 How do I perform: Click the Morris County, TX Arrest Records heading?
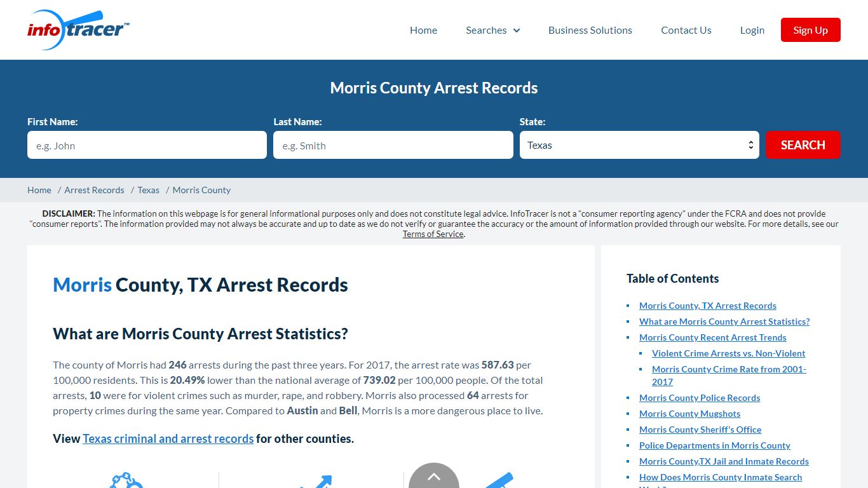tap(200, 285)
